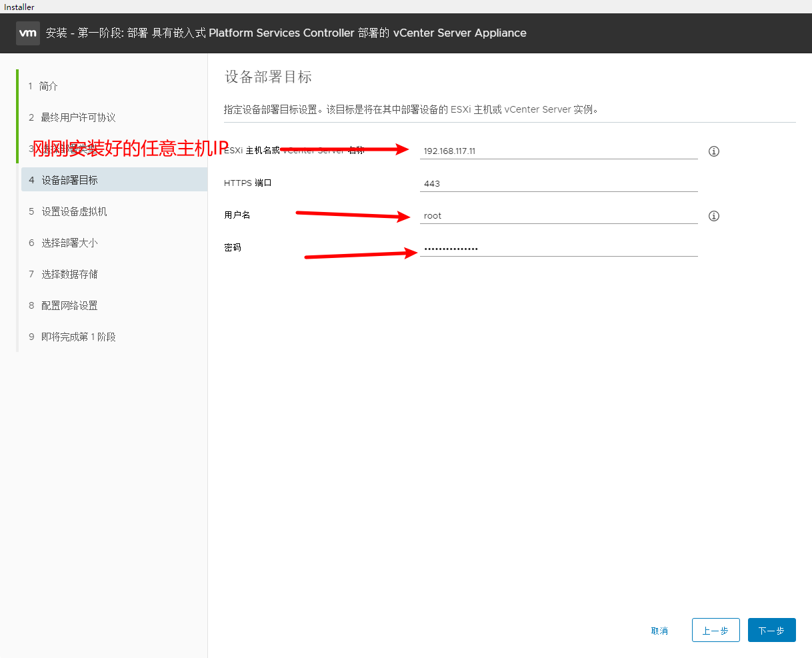Click the 设备部署目标 page heading
Image resolution: width=812 pixels, height=658 pixels.
tap(269, 77)
